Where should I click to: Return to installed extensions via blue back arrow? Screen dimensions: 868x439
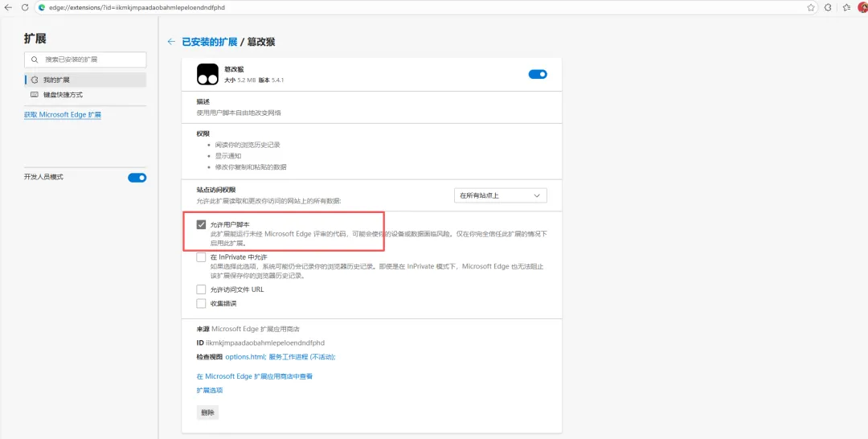click(172, 42)
